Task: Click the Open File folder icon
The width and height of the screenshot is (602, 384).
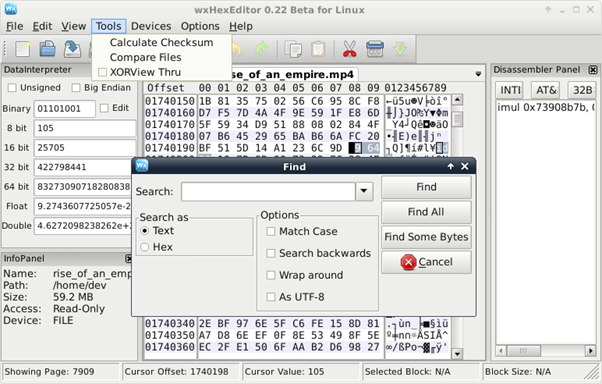Action: coord(48,49)
